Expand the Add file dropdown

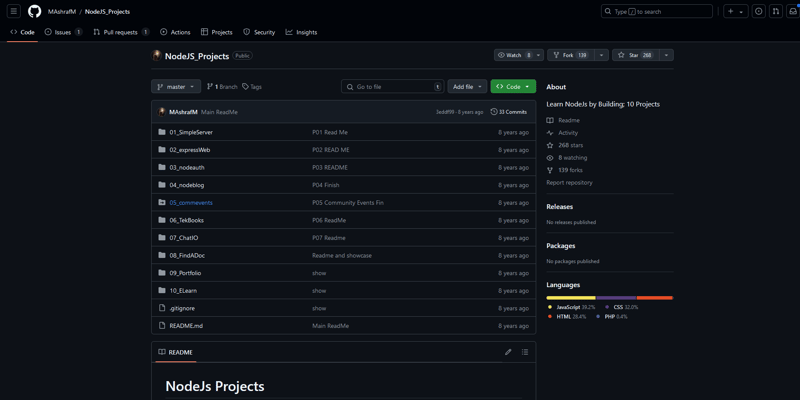(x=467, y=87)
